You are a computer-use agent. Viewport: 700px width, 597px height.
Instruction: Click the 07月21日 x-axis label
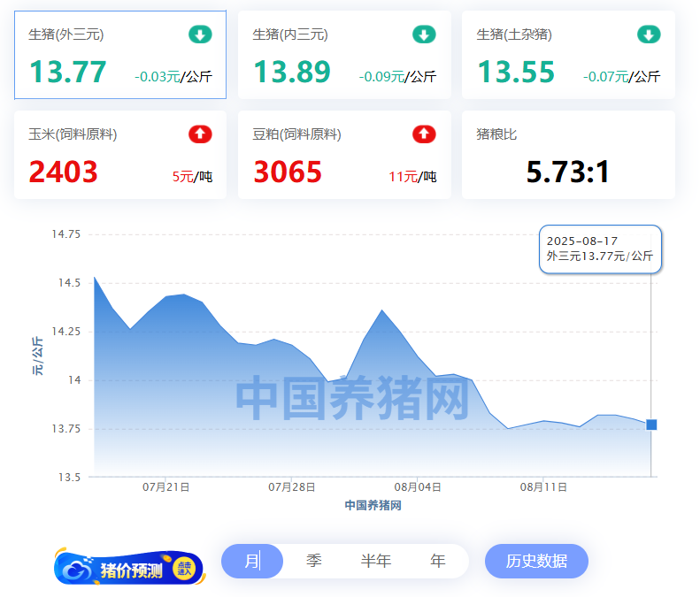[165, 487]
